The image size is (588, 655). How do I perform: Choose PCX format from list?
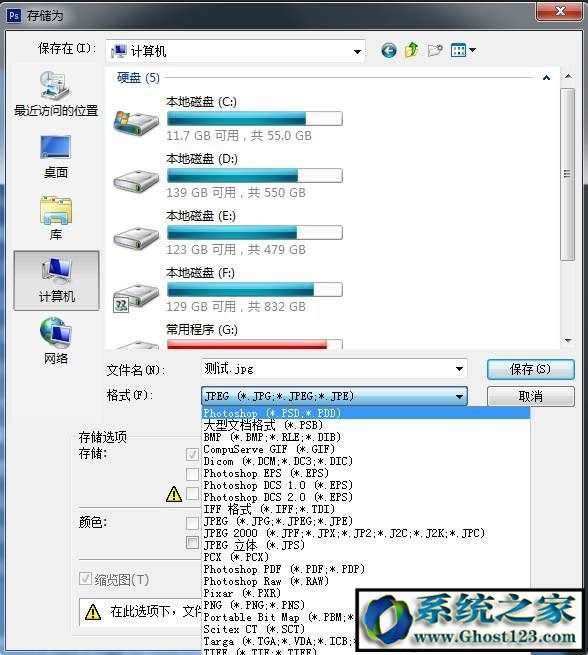click(365, 557)
